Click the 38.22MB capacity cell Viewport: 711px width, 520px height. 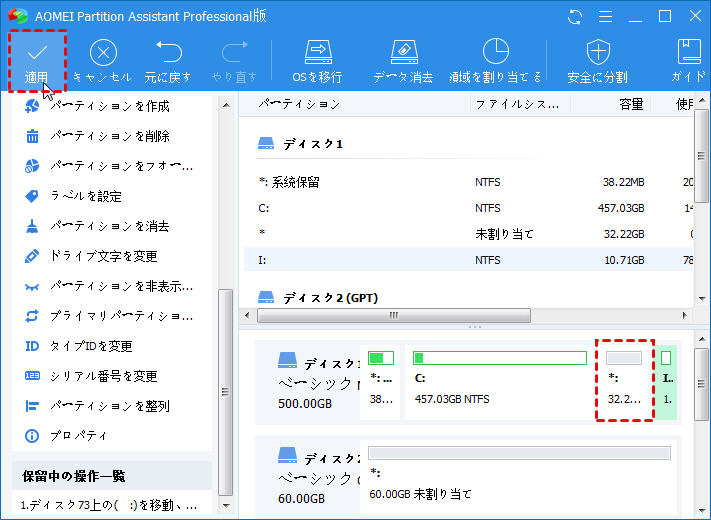(x=623, y=182)
